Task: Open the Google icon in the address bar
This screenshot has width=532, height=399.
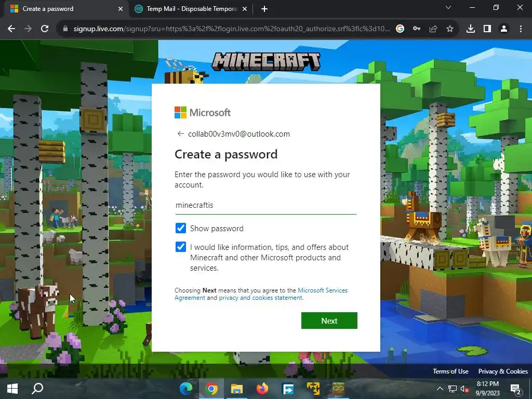Action: (400, 29)
